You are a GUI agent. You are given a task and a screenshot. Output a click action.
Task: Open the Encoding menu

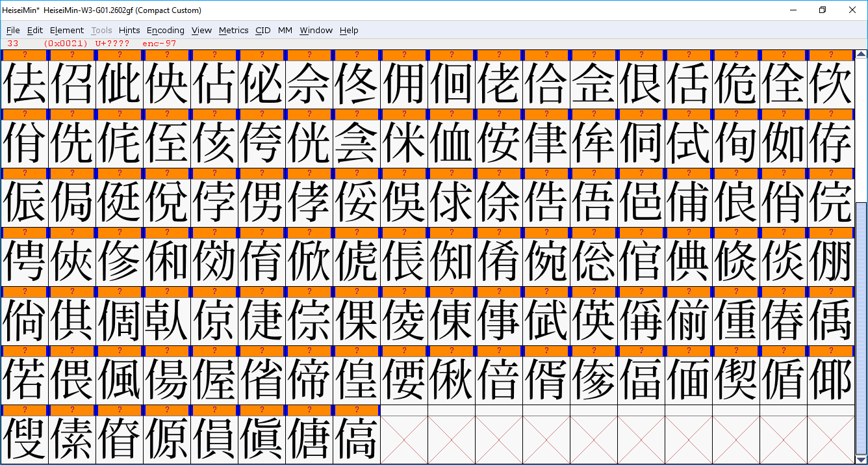pyautogui.click(x=166, y=30)
